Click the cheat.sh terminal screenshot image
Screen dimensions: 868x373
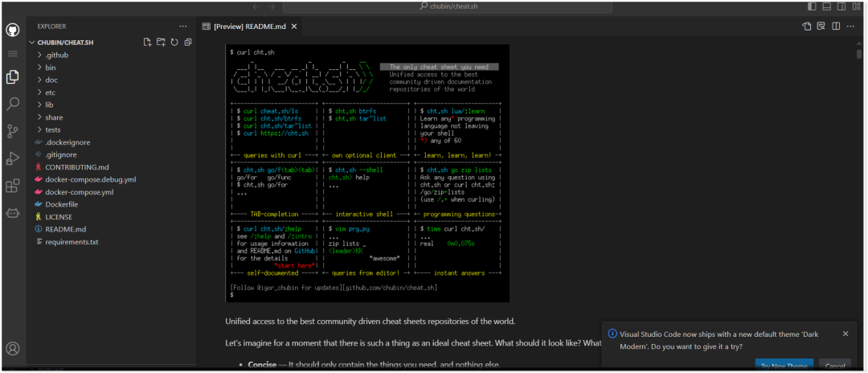click(367, 173)
